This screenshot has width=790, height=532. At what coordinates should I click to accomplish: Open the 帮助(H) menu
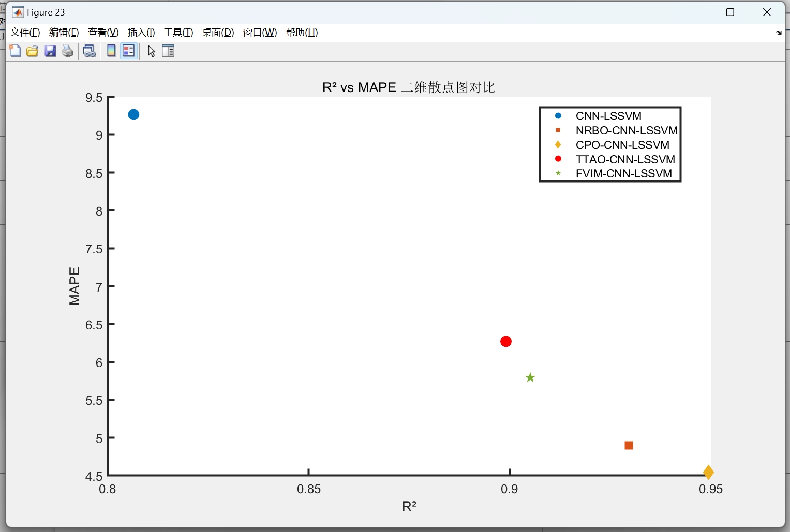pyautogui.click(x=302, y=32)
